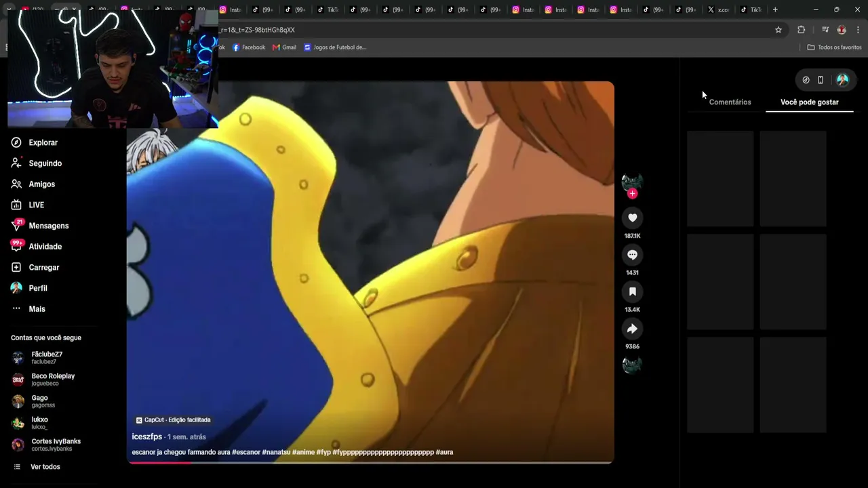868x488 pixels.
Task: Open the Todos os favoritos folder
Action: (x=834, y=47)
